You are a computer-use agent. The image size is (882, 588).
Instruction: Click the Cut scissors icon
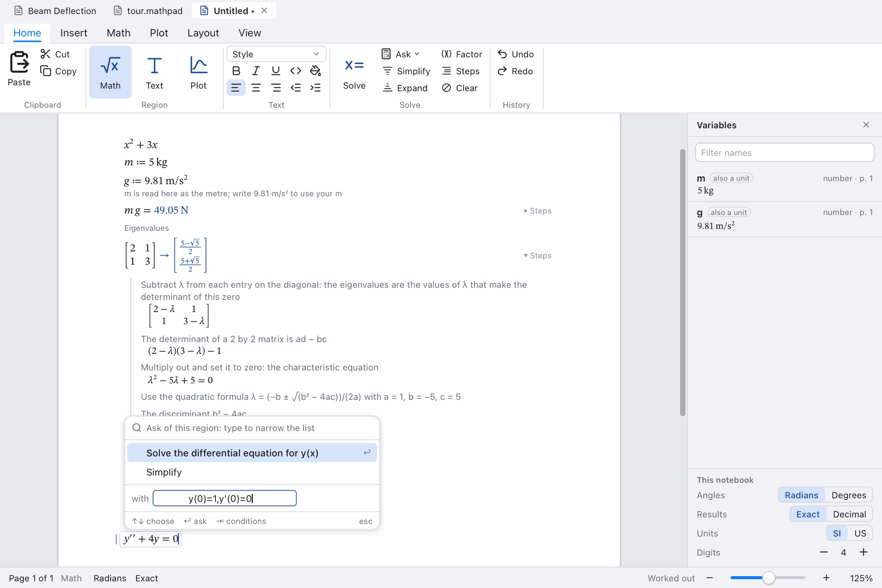pos(46,54)
